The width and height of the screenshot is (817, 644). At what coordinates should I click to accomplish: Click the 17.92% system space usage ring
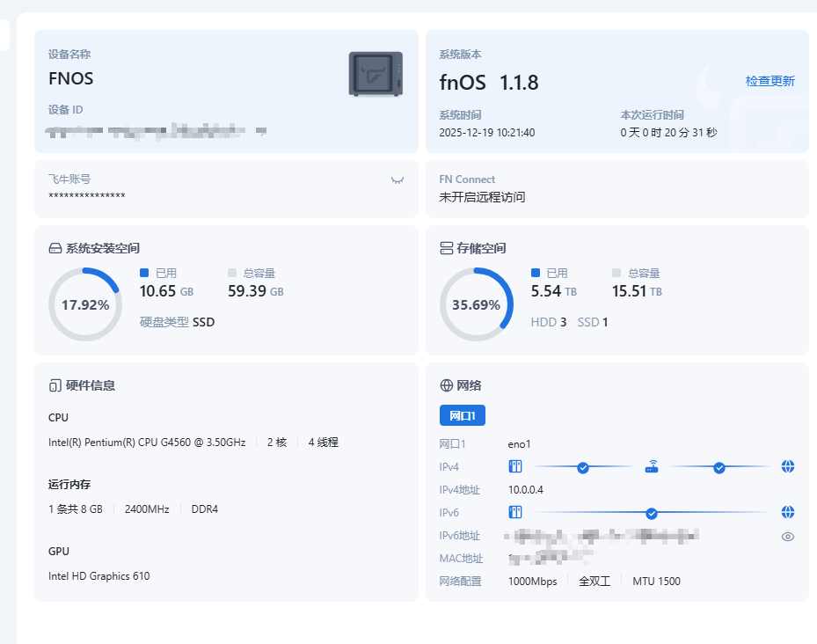(x=85, y=304)
